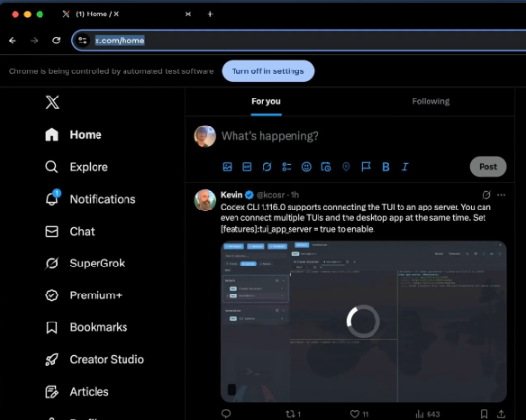Repost Kevin's post
Viewport: 526px width, 420px height.
tap(292, 414)
